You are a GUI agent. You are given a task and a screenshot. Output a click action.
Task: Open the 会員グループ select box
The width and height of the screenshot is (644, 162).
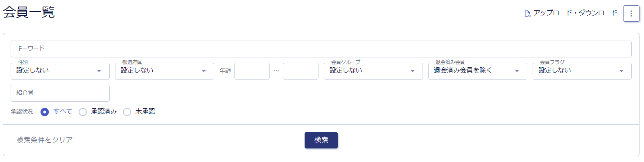(373, 71)
